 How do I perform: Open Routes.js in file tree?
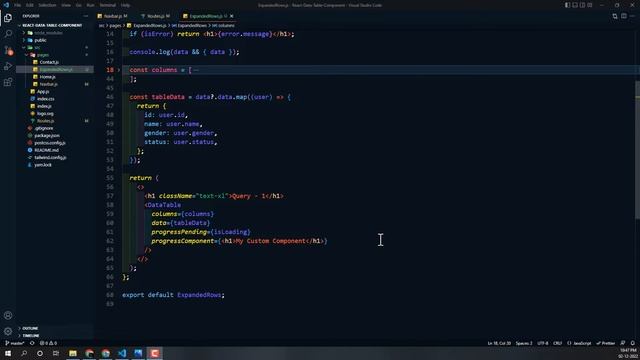click(x=45, y=121)
